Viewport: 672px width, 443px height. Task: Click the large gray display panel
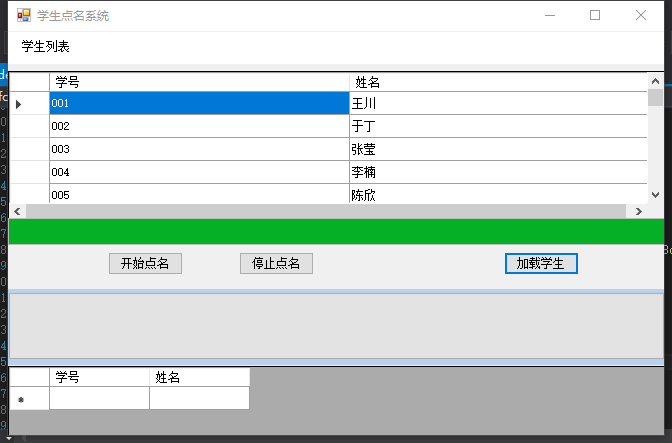tap(336, 326)
